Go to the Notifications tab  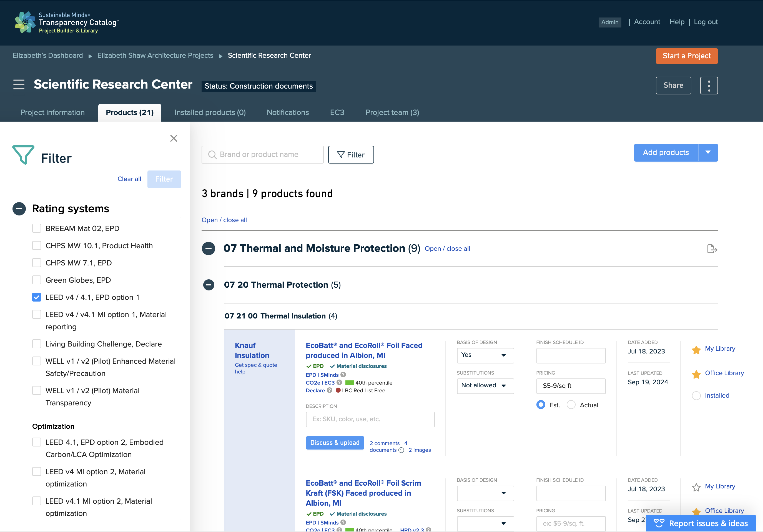288,113
